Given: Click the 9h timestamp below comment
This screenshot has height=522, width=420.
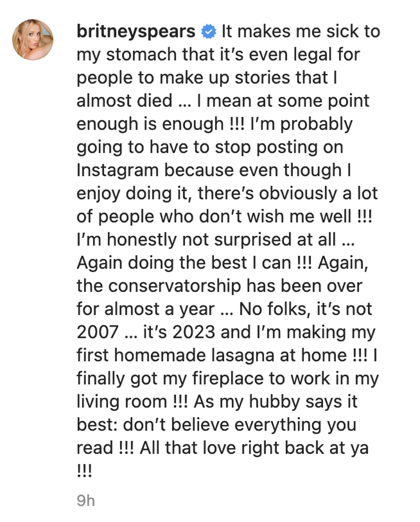Looking at the screenshot, I should point(86,501).
